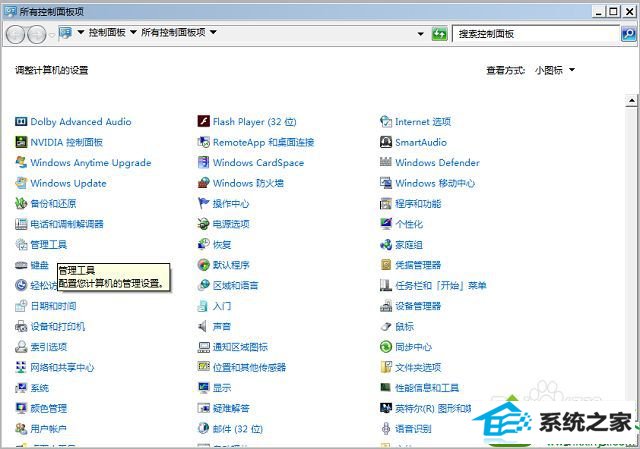Click the SmartAudio icon
This screenshot has height=449, width=640.
[386, 142]
